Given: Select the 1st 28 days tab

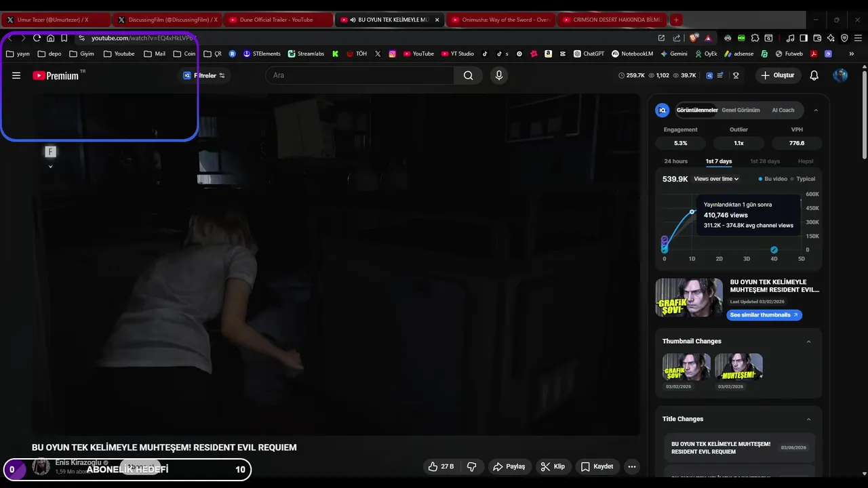Looking at the screenshot, I should 765,161.
